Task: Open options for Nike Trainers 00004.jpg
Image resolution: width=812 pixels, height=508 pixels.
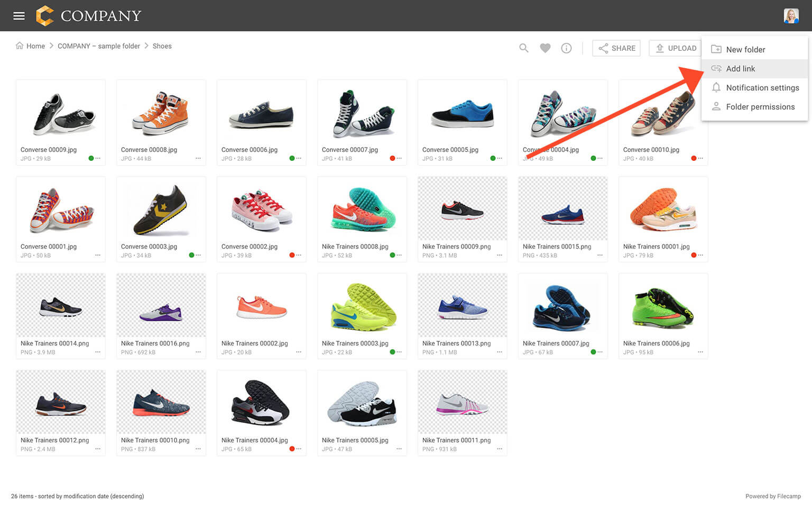Action: tap(299, 449)
